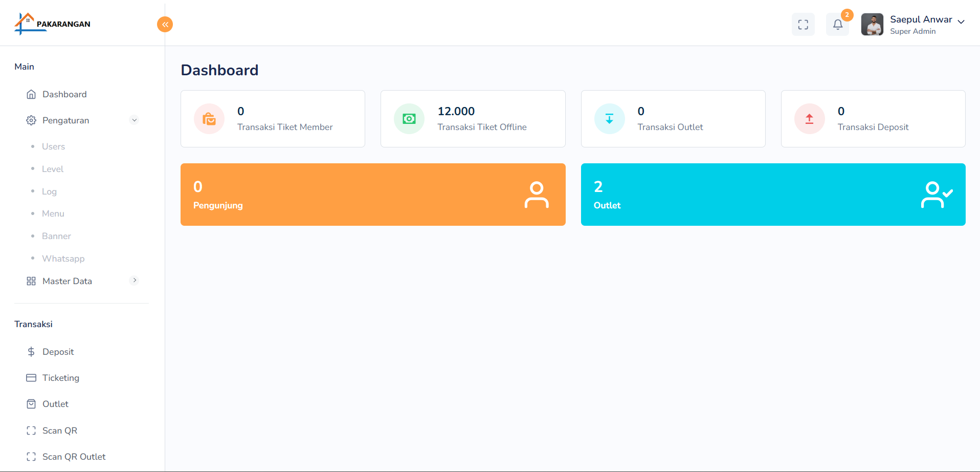
Task: Click person icon on Pengunjung card
Action: click(x=536, y=195)
